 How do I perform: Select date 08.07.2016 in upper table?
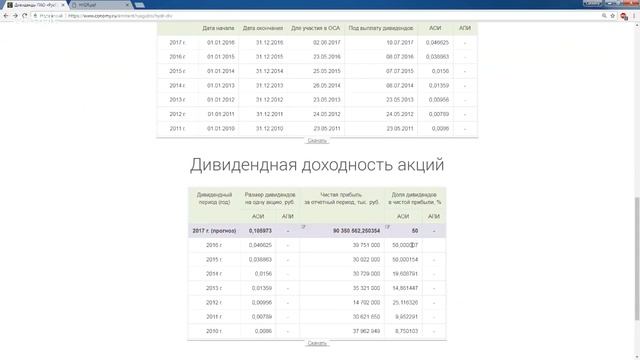(x=400, y=57)
